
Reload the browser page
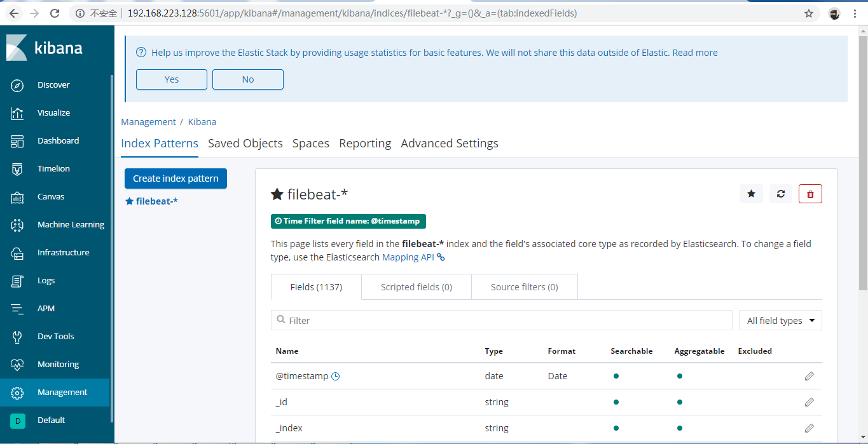55,13
